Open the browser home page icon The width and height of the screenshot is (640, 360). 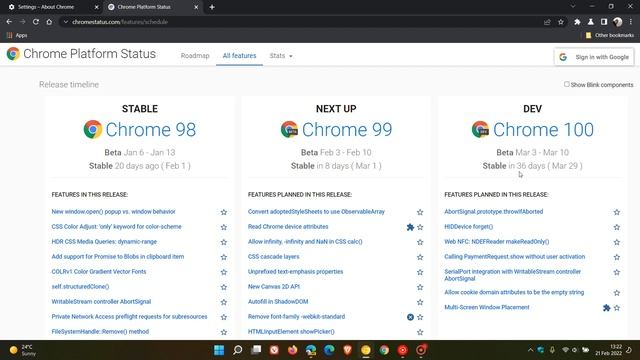point(49,22)
